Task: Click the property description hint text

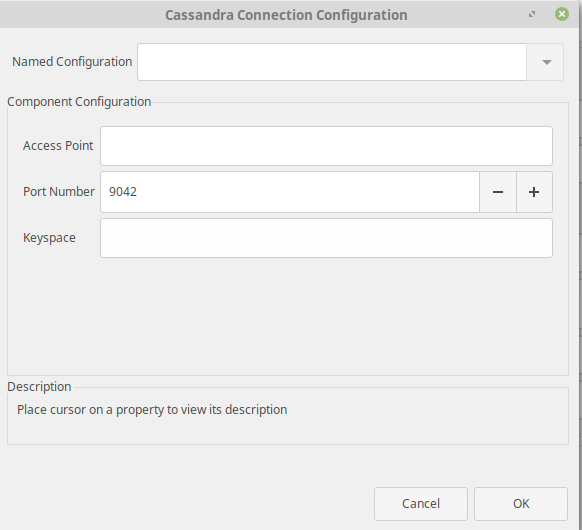Action: tap(152, 410)
